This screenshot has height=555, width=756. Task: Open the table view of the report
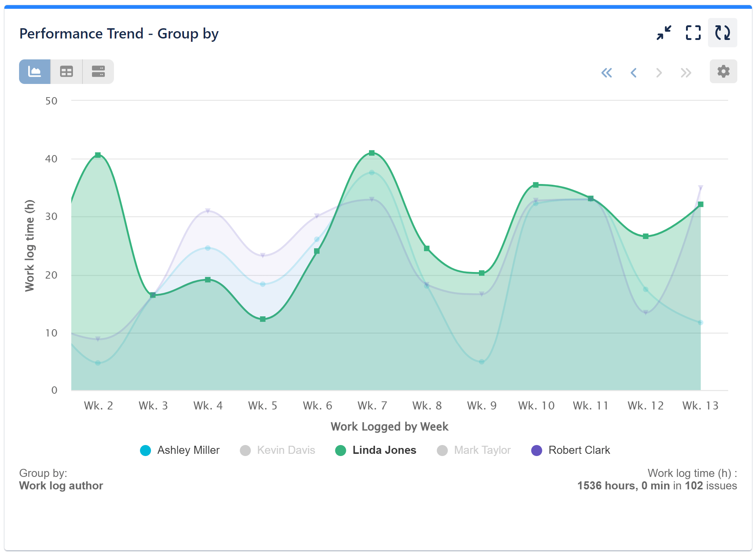pyautogui.click(x=66, y=71)
